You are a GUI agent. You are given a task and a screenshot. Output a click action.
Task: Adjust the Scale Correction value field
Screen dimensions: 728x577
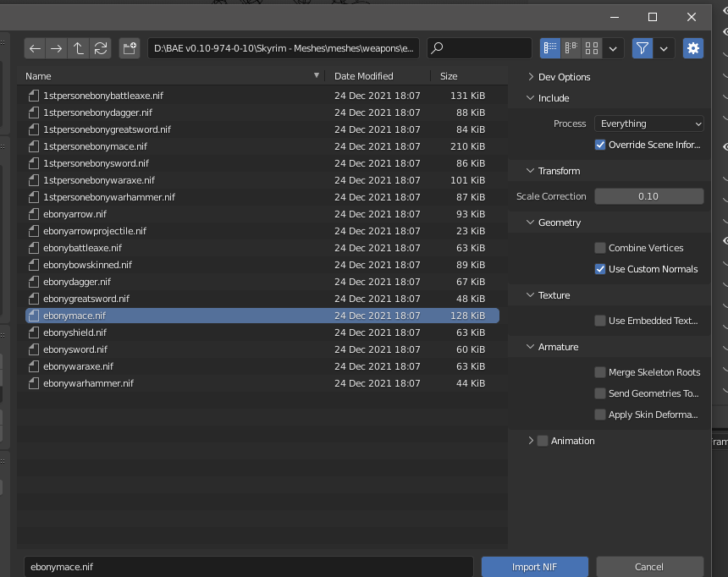649,196
